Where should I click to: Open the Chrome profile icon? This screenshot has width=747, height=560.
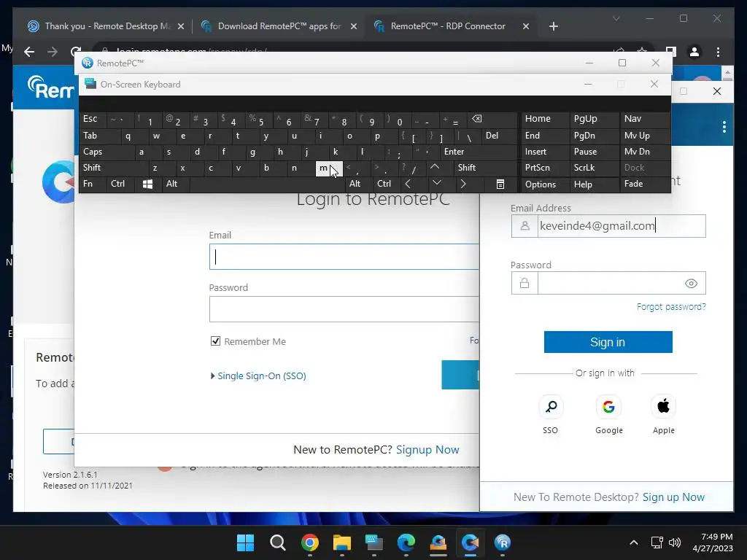(694, 52)
